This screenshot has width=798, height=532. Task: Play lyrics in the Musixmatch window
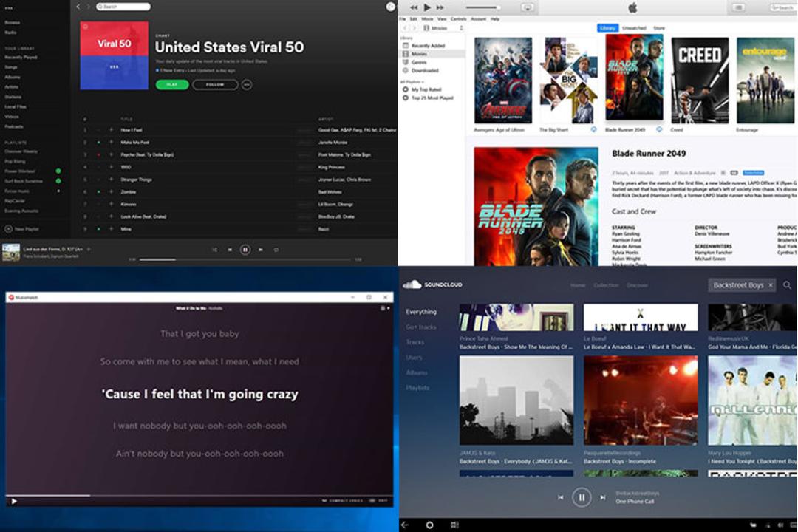click(x=14, y=502)
